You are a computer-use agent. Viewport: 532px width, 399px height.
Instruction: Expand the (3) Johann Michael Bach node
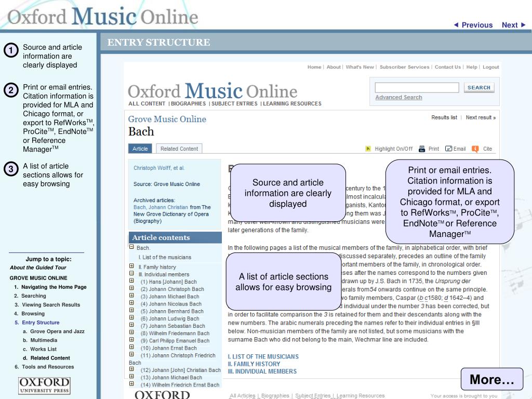click(x=131, y=295)
